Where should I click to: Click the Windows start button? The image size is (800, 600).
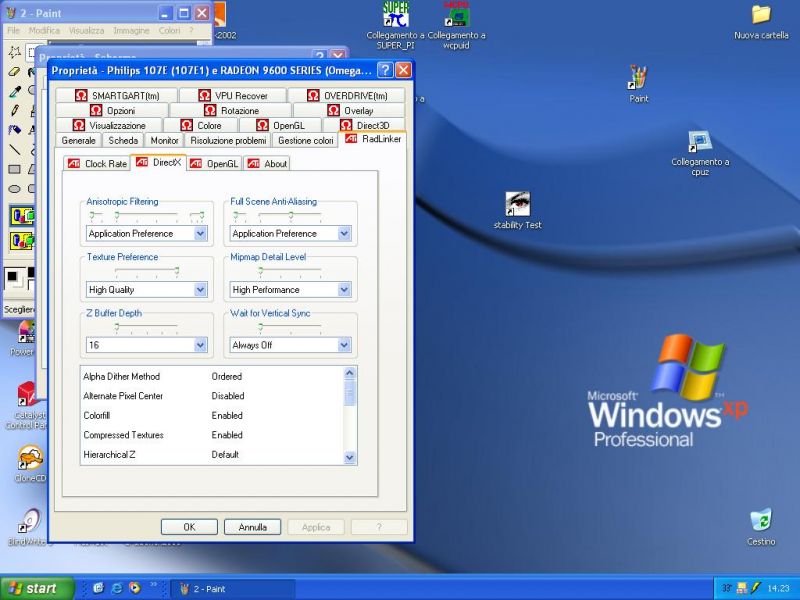tap(36, 588)
